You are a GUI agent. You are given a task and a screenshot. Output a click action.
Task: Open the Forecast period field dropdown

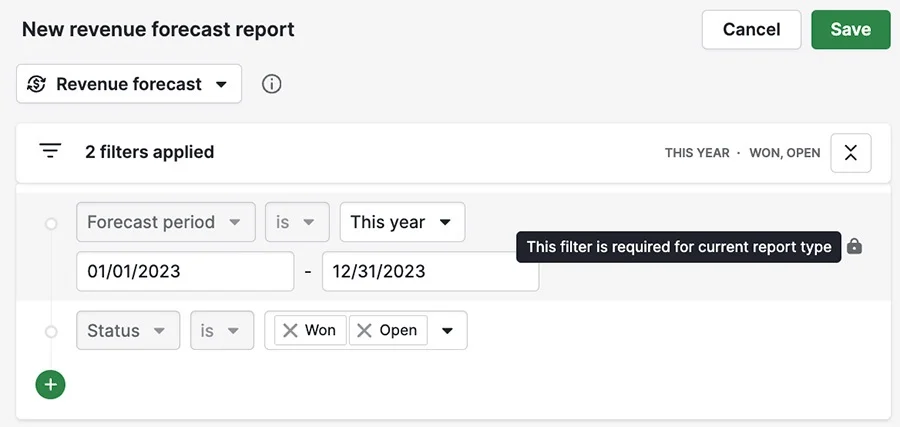(x=166, y=222)
